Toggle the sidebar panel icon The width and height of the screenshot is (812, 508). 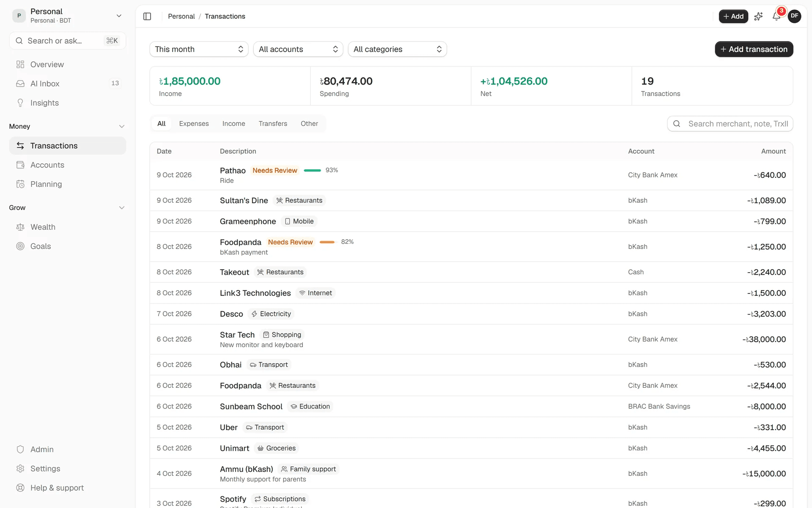click(x=147, y=16)
